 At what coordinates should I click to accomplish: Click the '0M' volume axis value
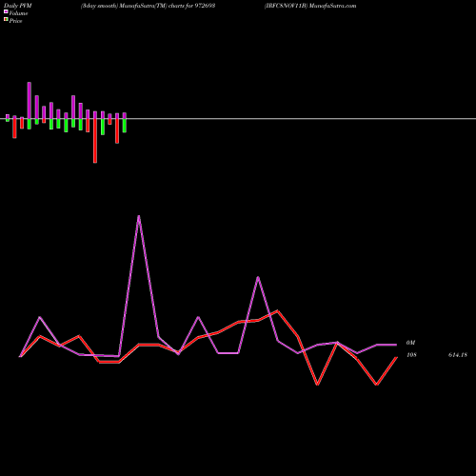pyautogui.click(x=410, y=343)
